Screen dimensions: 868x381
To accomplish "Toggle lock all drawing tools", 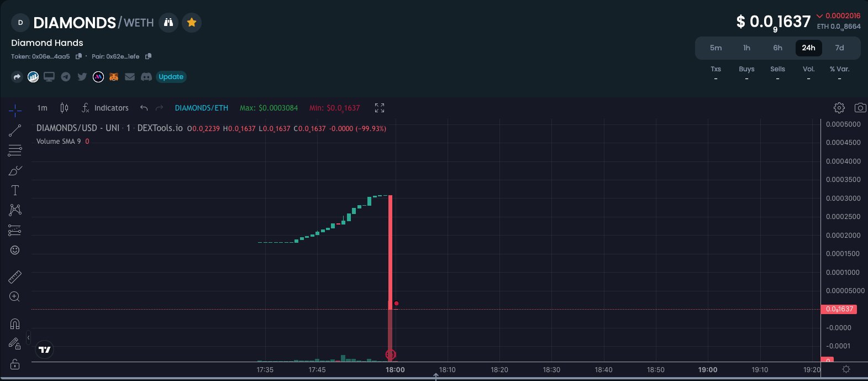I will 15,364.
